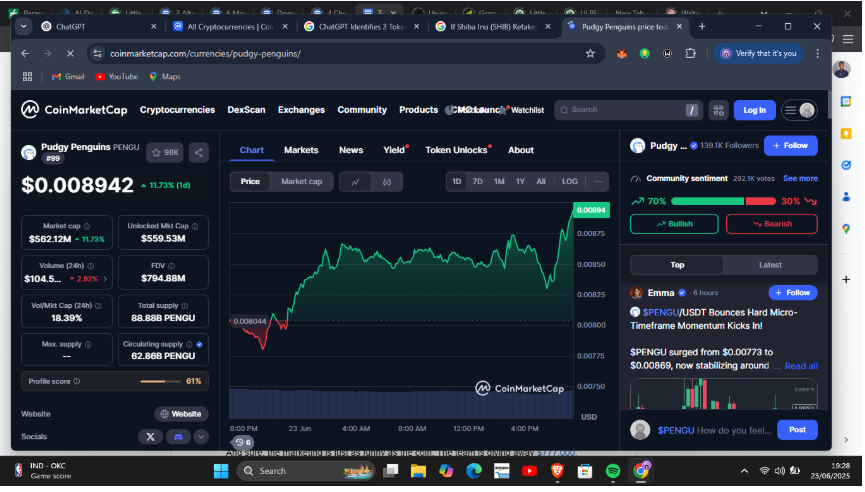Open the About tab
Viewport: 865px width, 492px height.
[x=521, y=150]
